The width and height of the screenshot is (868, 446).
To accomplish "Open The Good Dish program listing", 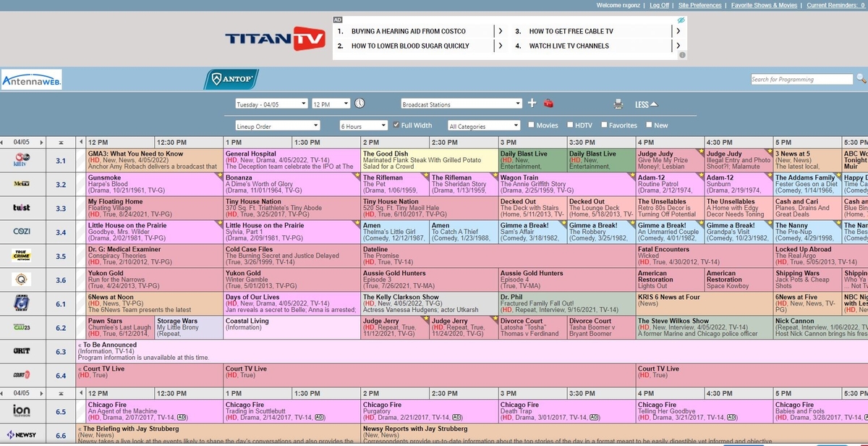I will [x=429, y=160].
